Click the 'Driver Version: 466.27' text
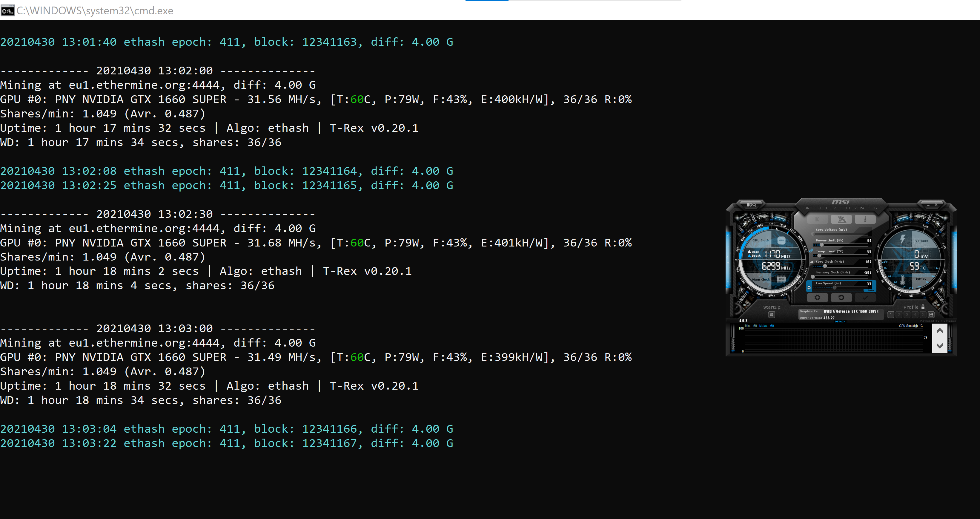 (x=818, y=318)
